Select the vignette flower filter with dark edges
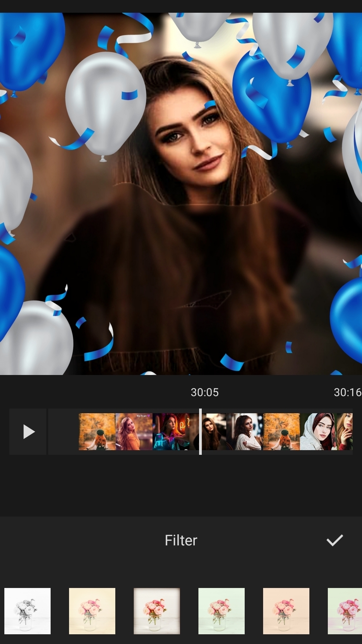This screenshot has height=644, width=362. (157, 611)
